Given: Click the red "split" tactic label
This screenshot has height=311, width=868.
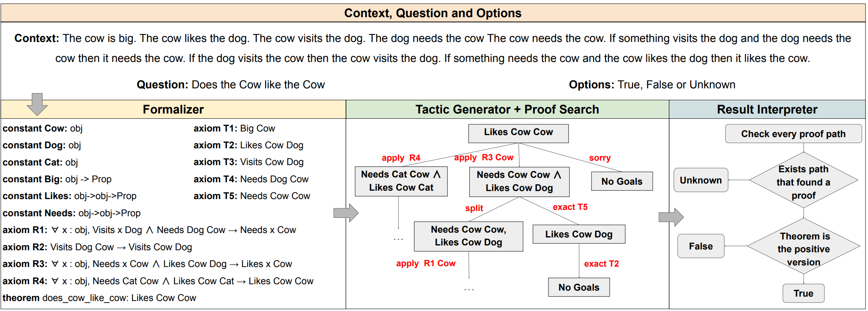Looking at the screenshot, I should point(474,208).
